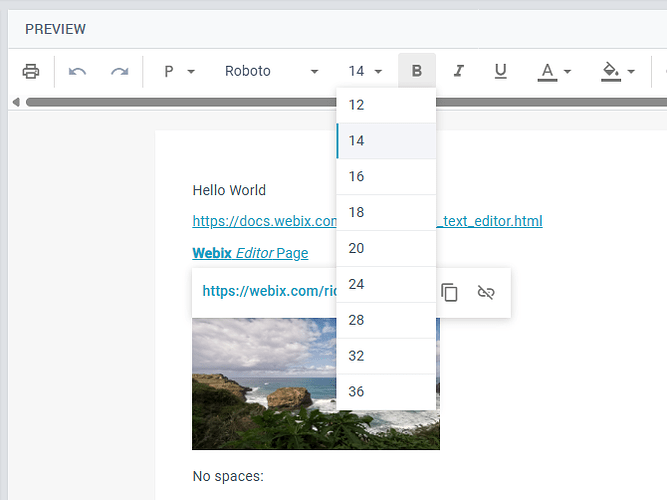667x500 pixels.
Task: Click the 'No spaces:' text line
Action: [228, 476]
